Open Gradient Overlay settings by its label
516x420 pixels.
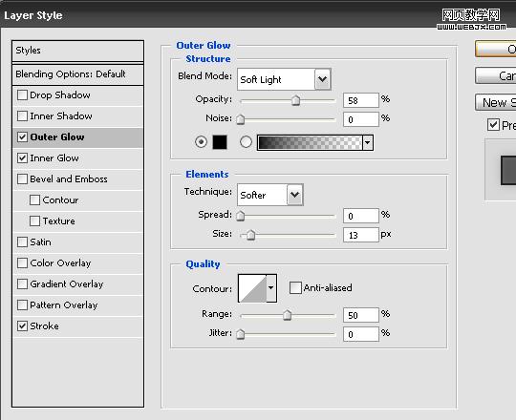coord(67,283)
